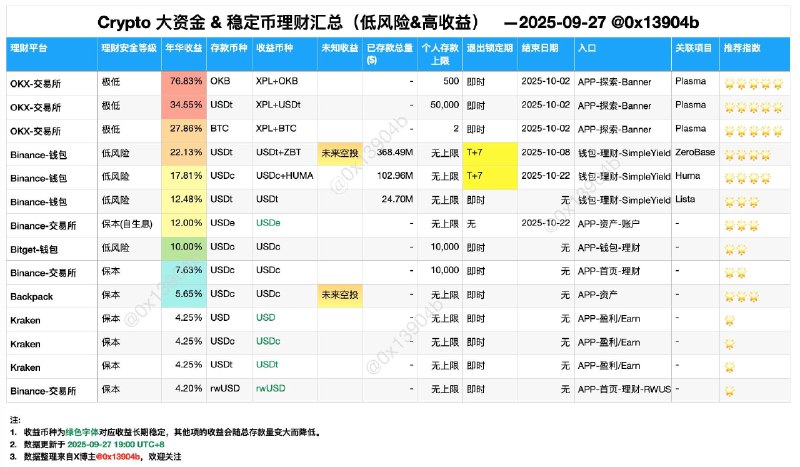Click the 12.48% yield cell
This screenshot has width=800, height=467.
184,201
